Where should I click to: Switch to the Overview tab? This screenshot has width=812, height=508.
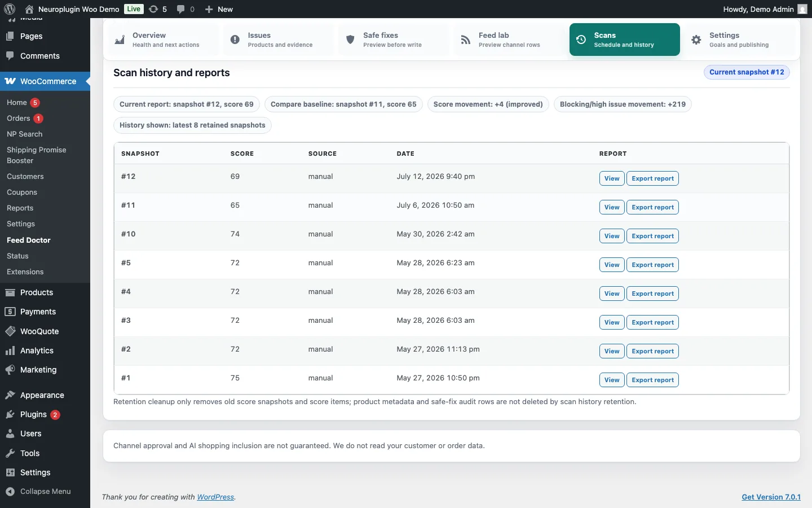pyautogui.click(x=163, y=40)
